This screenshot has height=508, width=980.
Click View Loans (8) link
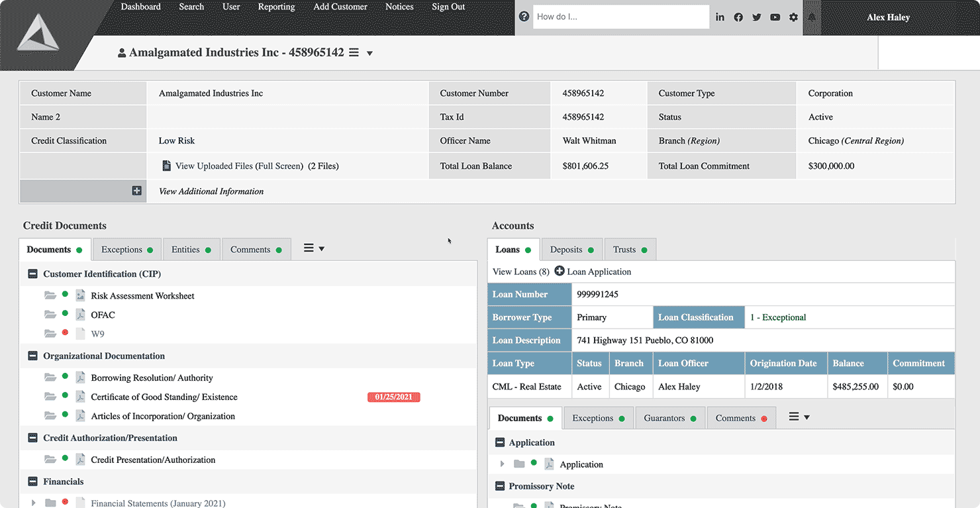520,272
